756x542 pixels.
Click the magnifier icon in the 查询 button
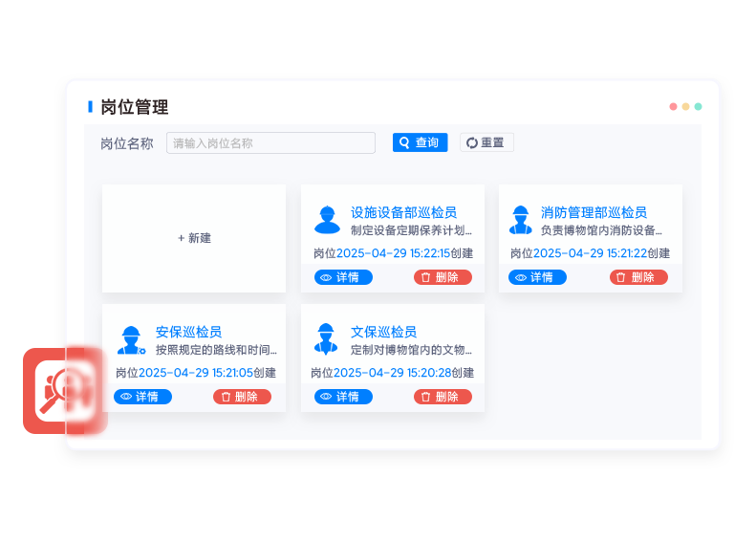tap(405, 142)
